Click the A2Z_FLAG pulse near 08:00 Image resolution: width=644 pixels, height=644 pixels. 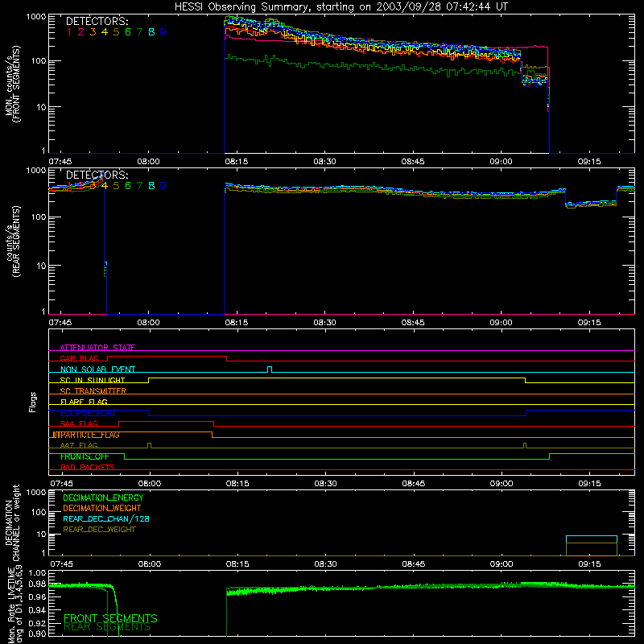tap(149, 446)
